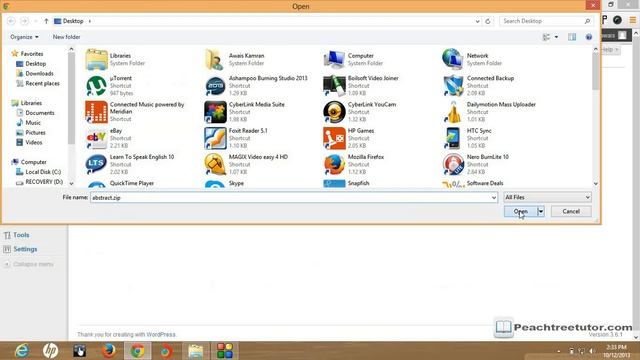Screen dimensions: 640x360
Task: Cancel the Open dialog
Action: click(571, 211)
